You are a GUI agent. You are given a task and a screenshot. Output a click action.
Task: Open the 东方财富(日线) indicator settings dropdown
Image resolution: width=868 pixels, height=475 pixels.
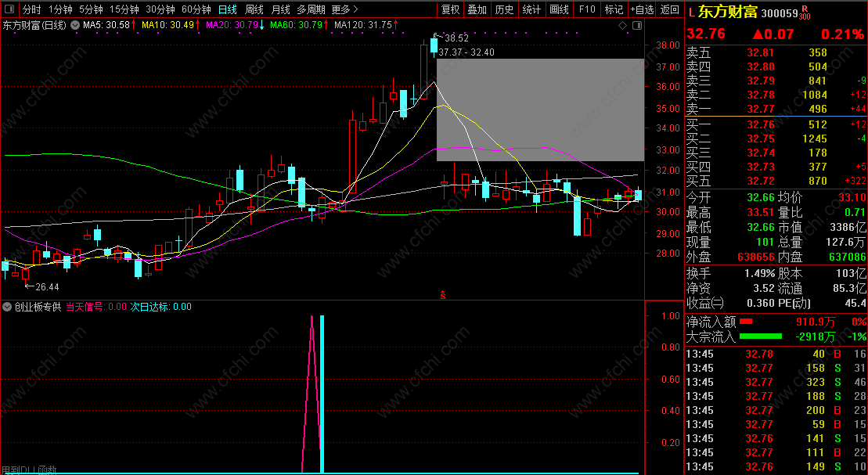(x=74, y=26)
